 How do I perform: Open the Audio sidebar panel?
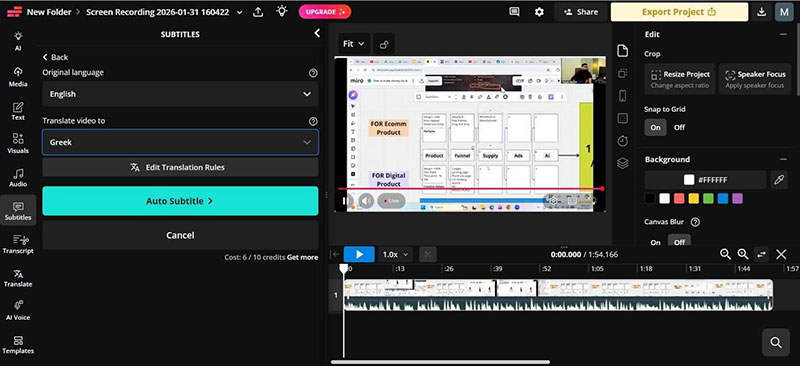18,177
